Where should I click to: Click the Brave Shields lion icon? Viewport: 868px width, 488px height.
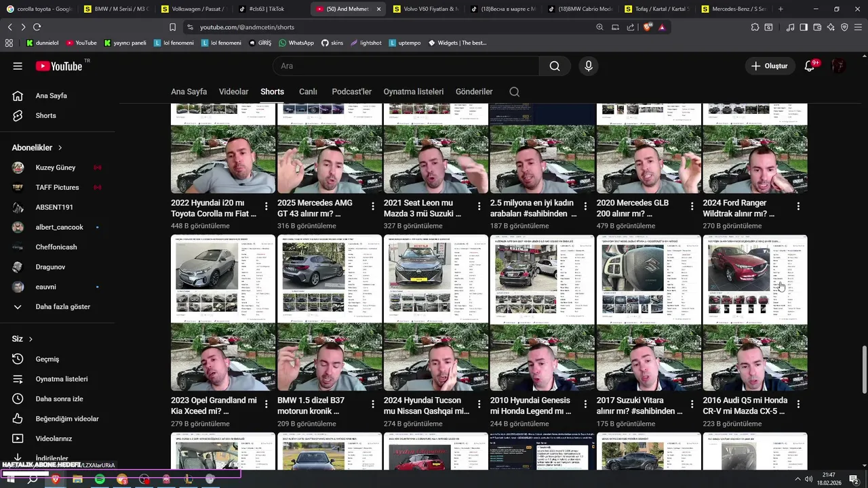647,27
